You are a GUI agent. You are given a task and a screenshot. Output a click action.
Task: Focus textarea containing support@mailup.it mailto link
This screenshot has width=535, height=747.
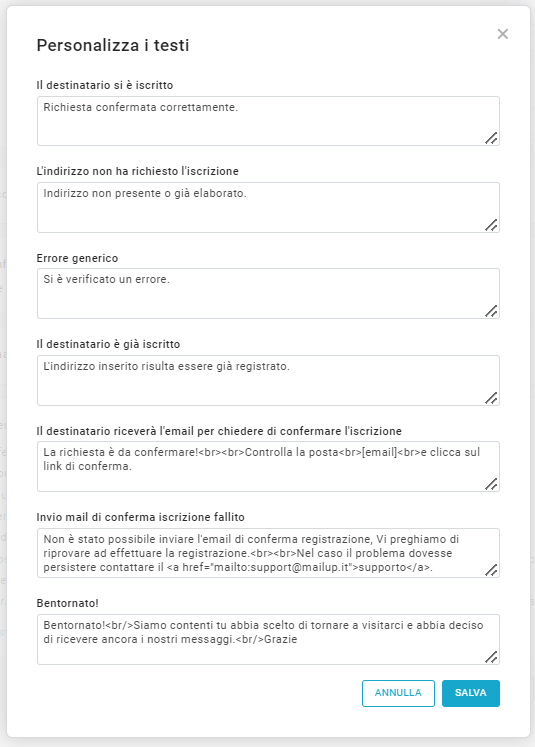click(268, 553)
